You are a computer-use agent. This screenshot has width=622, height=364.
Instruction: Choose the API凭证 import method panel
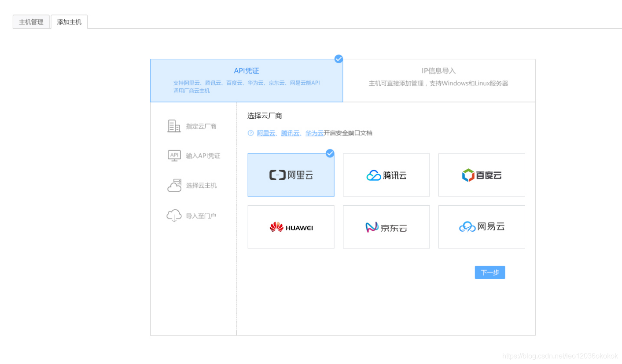click(247, 80)
